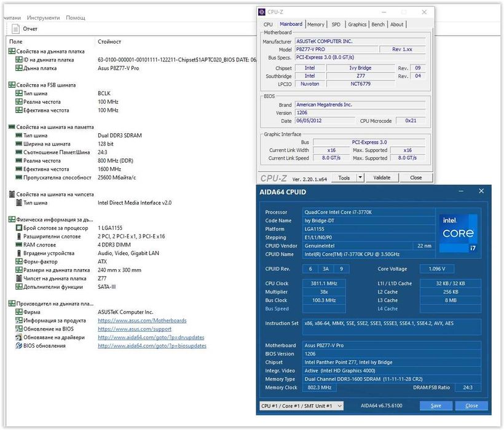Click the chipset bus properties section icon

[x=12, y=194]
